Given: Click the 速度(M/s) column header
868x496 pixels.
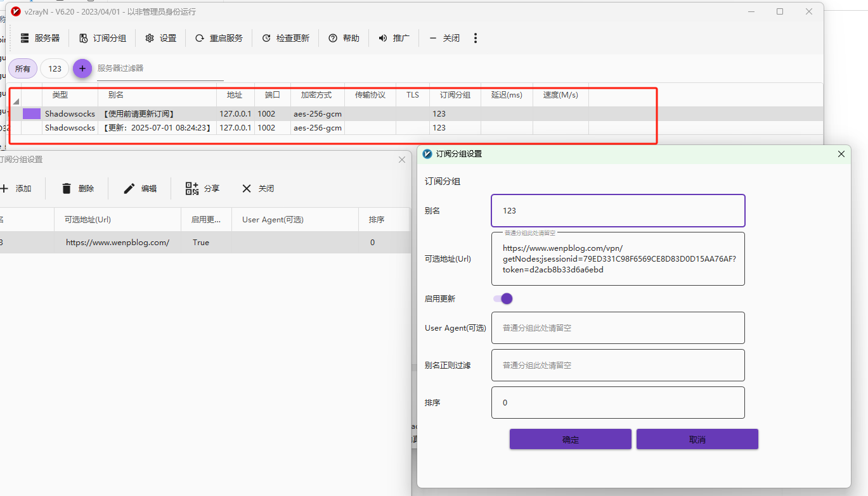Looking at the screenshot, I should tap(560, 95).
